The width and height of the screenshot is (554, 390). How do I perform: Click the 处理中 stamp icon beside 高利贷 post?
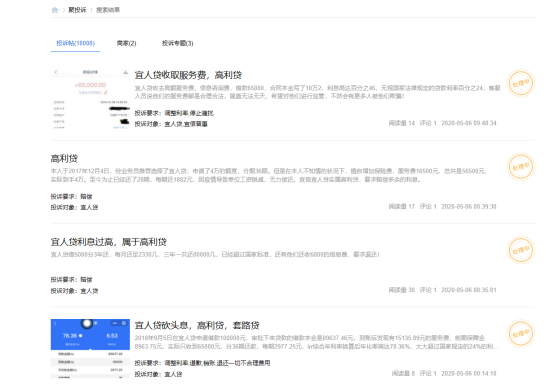(x=521, y=167)
